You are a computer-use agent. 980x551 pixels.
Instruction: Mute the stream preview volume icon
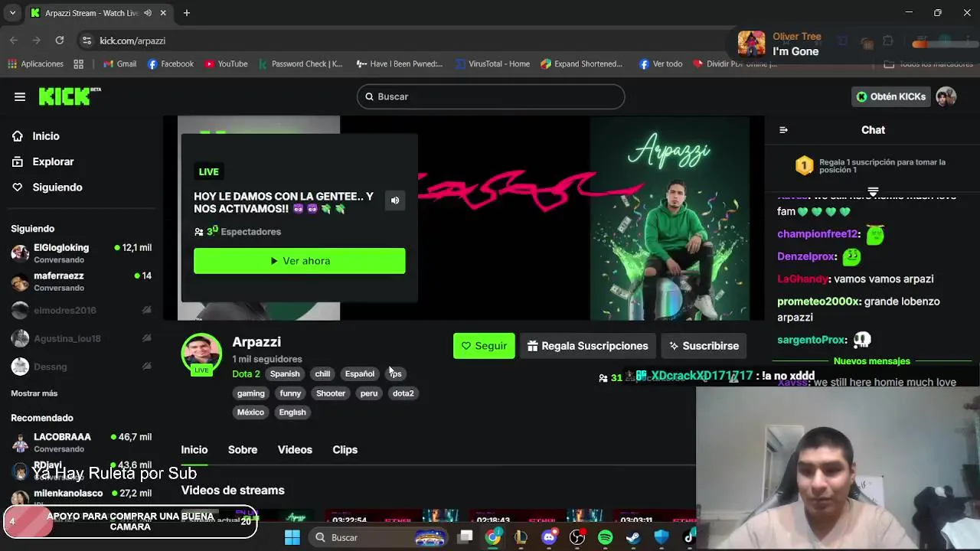pyautogui.click(x=395, y=201)
